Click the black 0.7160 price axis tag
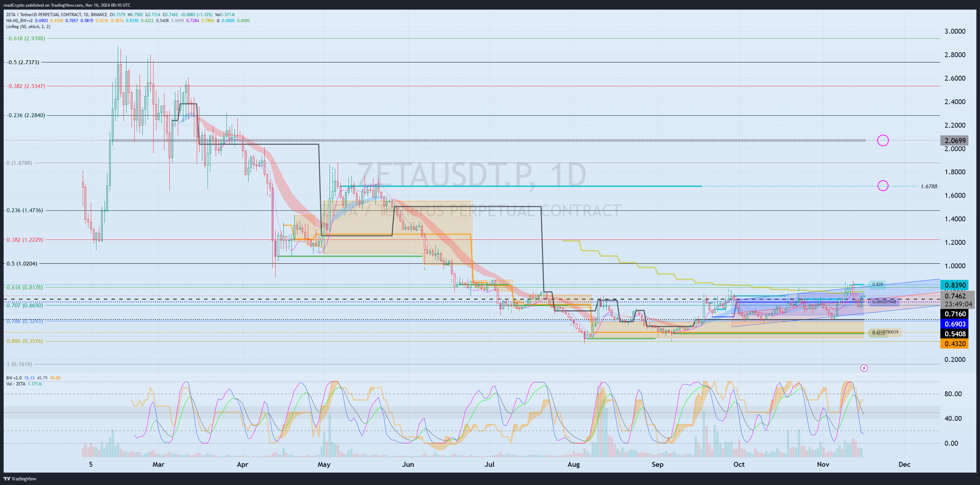Screen dimensions: 980x485 coord(954,314)
